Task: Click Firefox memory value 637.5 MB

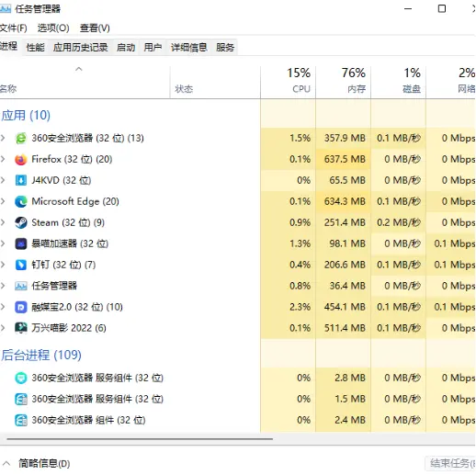Action: (345, 159)
